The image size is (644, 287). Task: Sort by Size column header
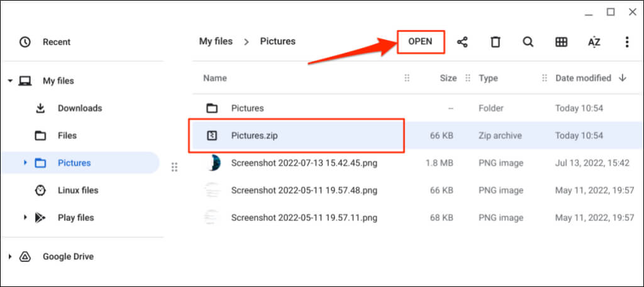[x=448, y=79]
